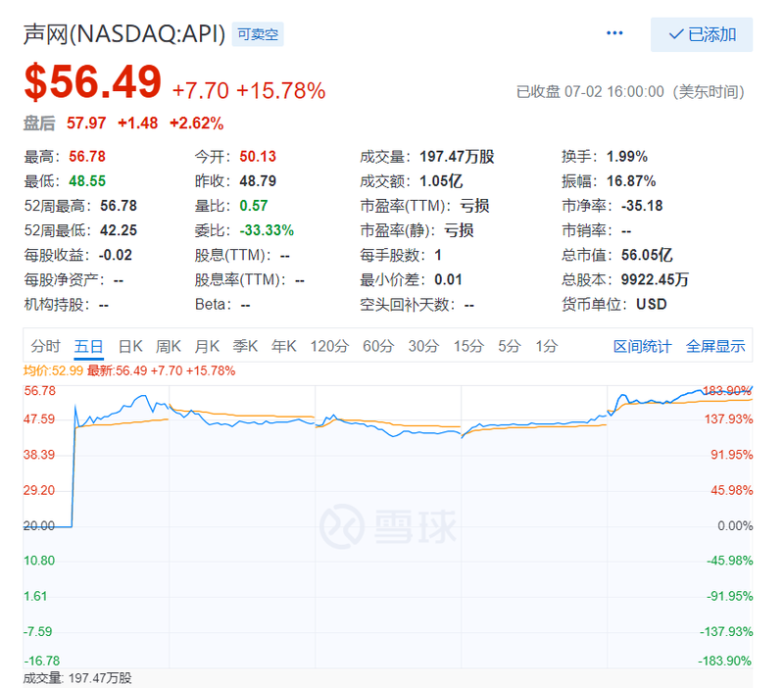Open the 月K monthly chart tab

pos(207,346)
